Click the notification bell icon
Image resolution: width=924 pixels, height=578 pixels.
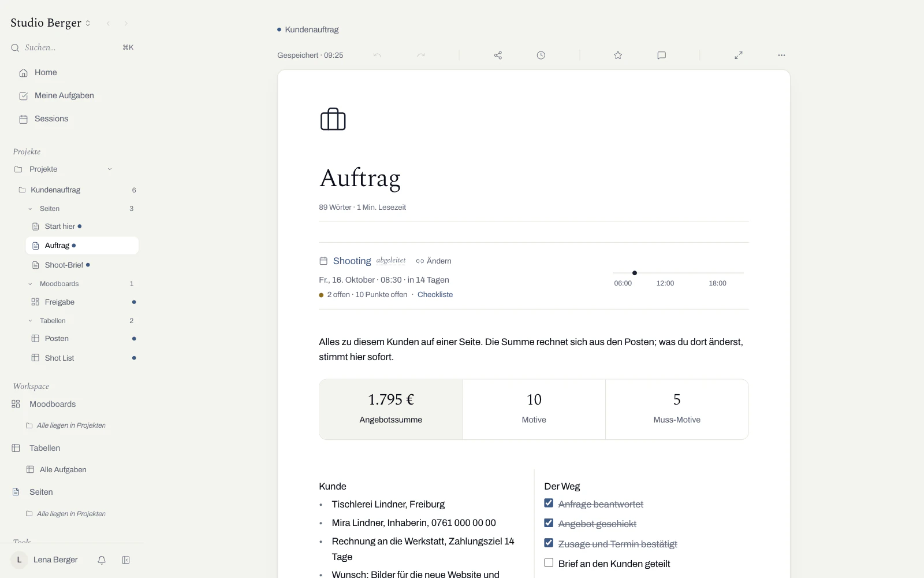[x=102, y=560]
